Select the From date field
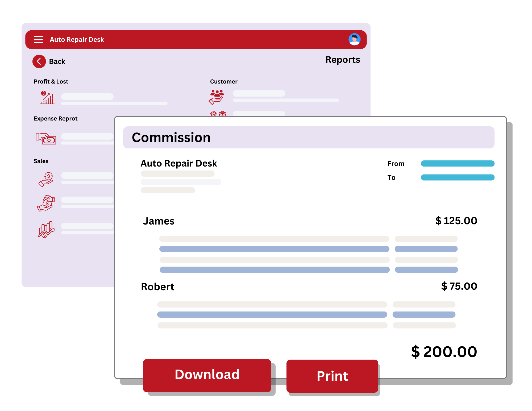532x411 pixels. (458, 163)
